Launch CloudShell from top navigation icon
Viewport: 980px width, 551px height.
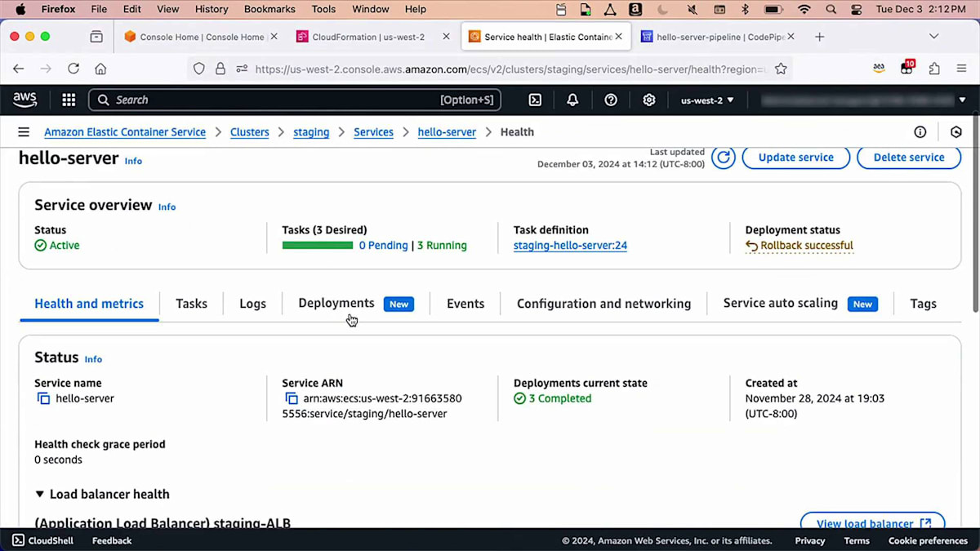(535, 100)
